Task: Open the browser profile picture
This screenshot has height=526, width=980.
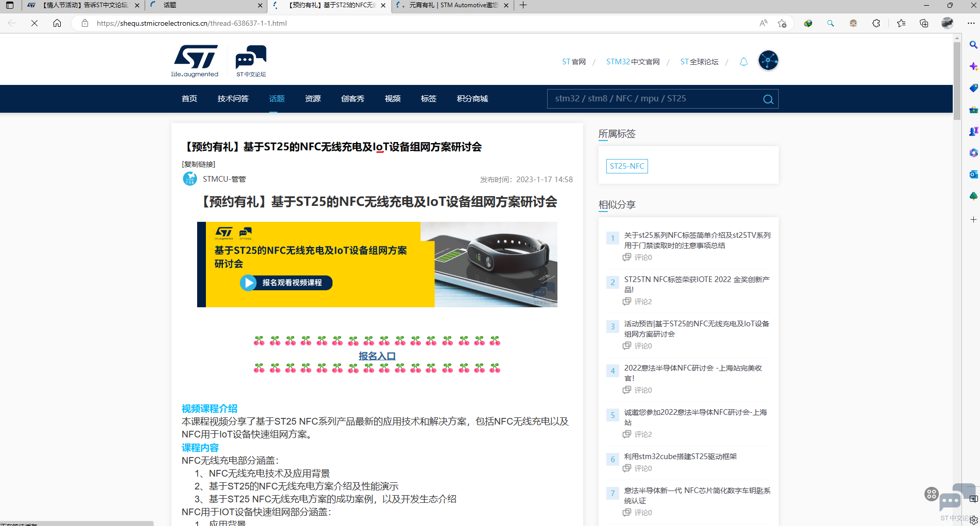Action: tap(947, 23)
